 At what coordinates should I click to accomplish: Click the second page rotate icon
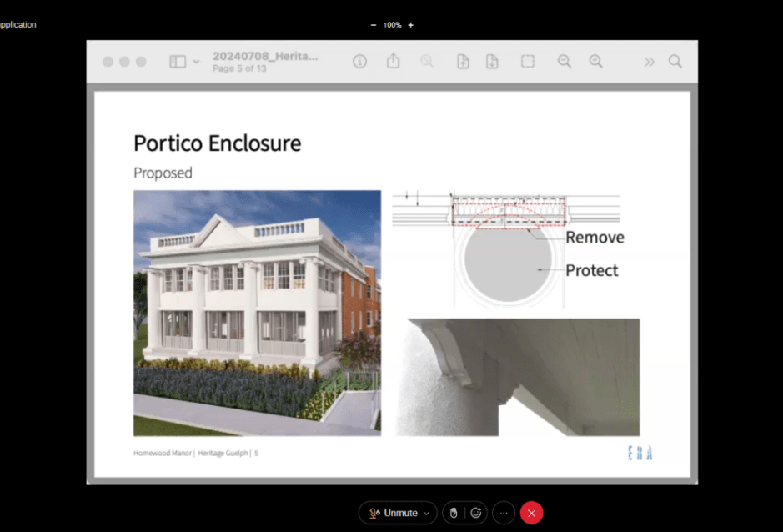pos(492,62)
